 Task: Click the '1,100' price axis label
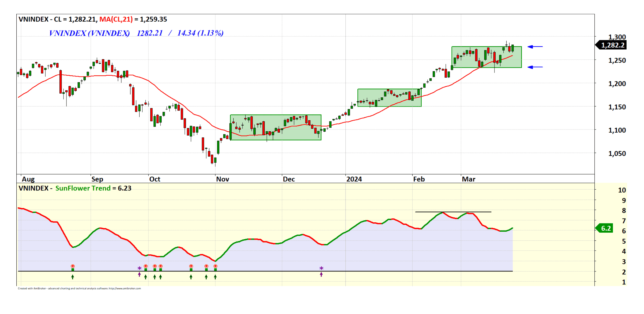pos(617,130)
